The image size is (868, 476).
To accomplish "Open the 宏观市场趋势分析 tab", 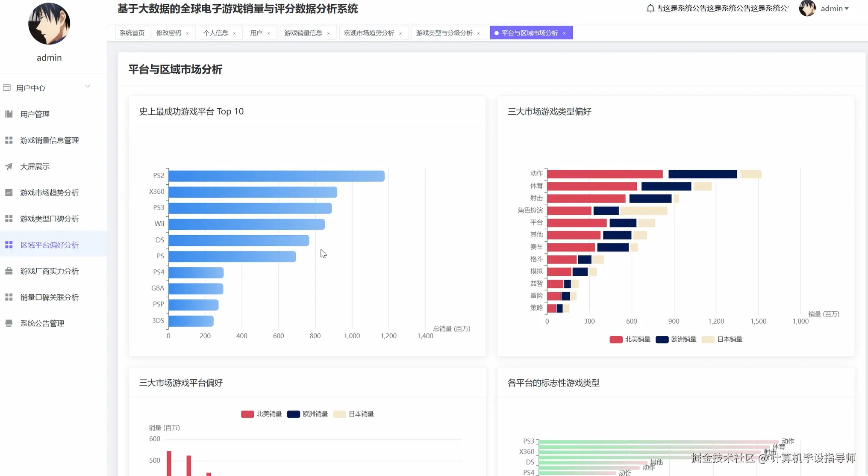I will (x=370, y=33).
